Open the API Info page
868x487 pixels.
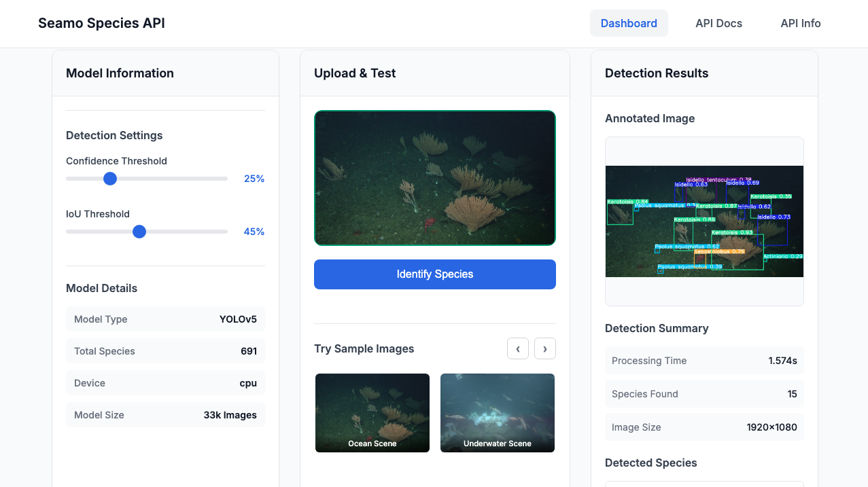(800, 23)
